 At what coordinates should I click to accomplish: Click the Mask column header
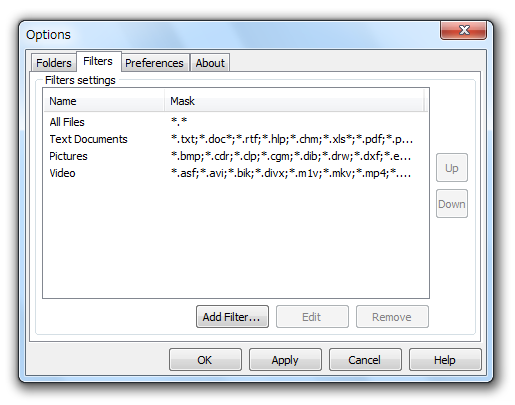point(294,101)
